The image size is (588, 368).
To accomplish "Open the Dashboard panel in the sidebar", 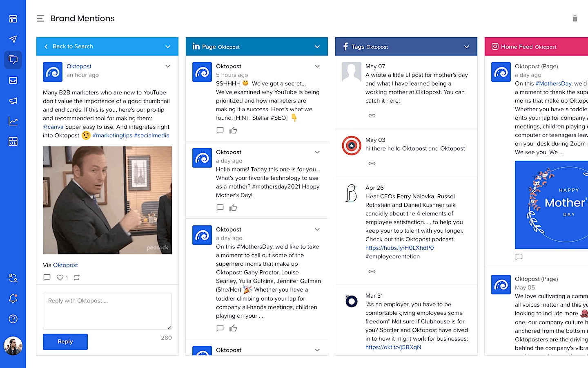I will point(13,19).
